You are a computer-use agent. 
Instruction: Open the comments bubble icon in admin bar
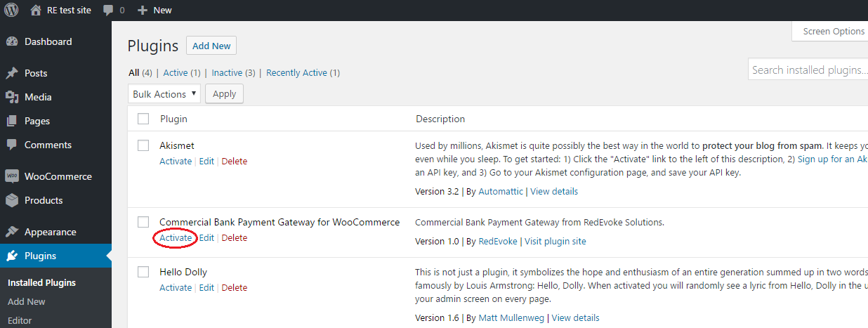pos(108,11)
